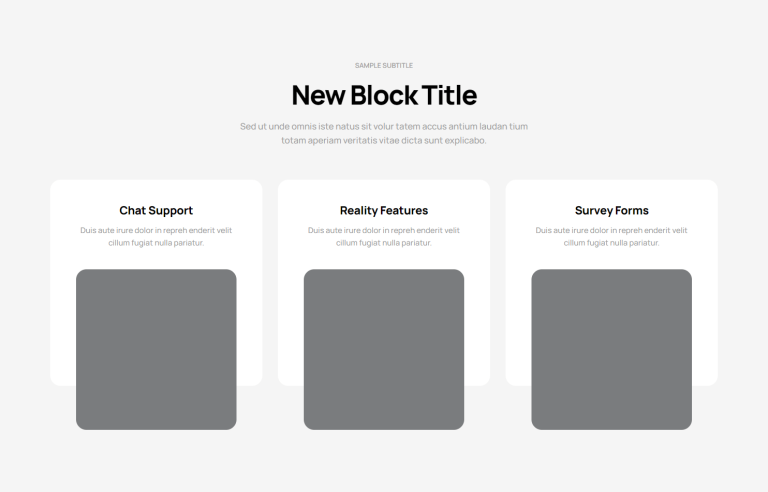Click 'totam aperiam veritatis' line in intro text
This screenshot has height=492, width=768.
(384, 140)
